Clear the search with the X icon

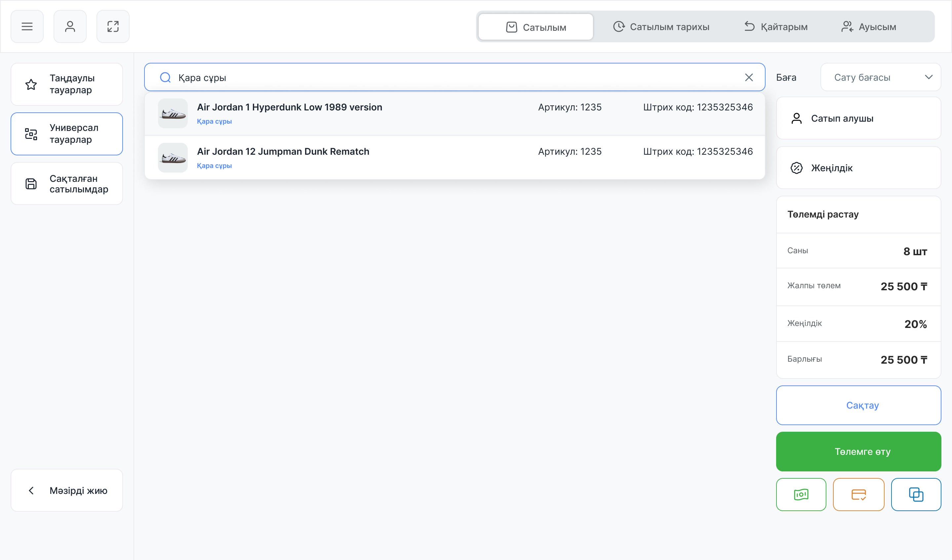749,77
